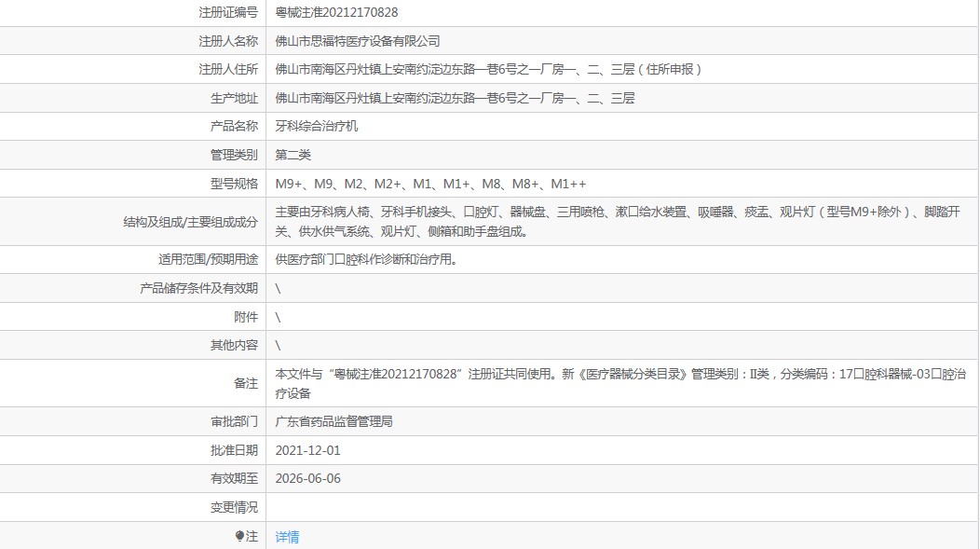This screenshot has height=549, width=980.
Task: Select the remark text starting 本文件与
Action: pos(620,383)
